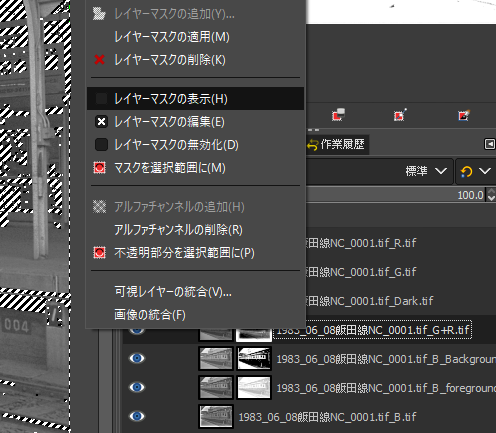Click the editable G+R.tif layer name field
This screenshot has height=433, width=496.
(373, 330)
